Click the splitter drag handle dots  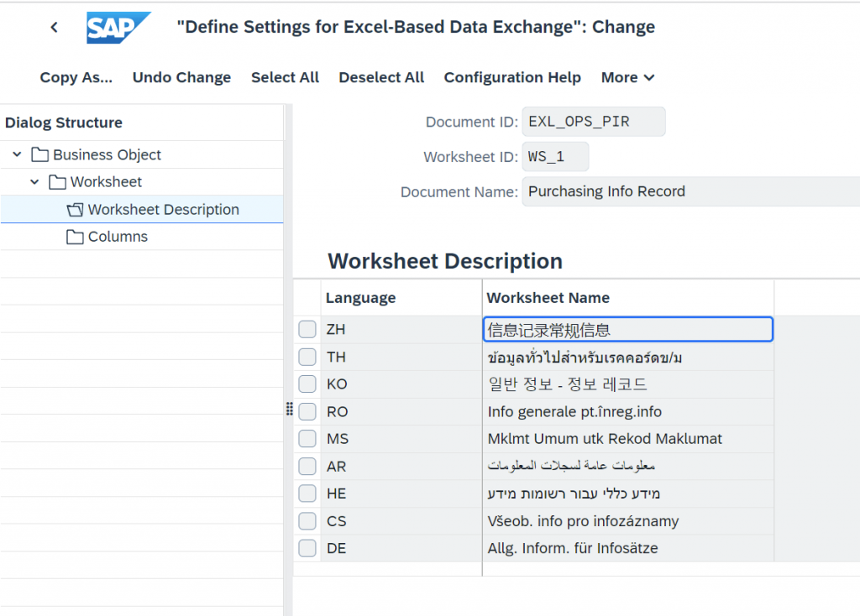[x=290, y=409]
